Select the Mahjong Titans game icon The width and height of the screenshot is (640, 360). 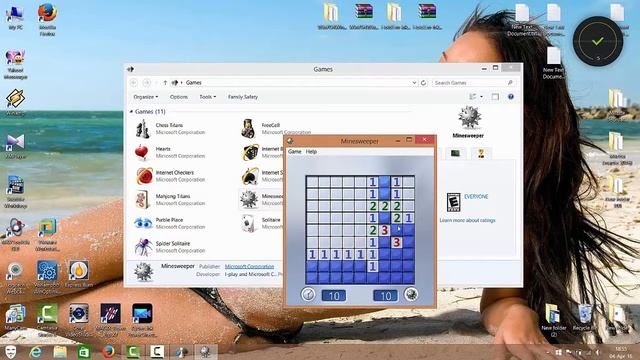(142, 199)
